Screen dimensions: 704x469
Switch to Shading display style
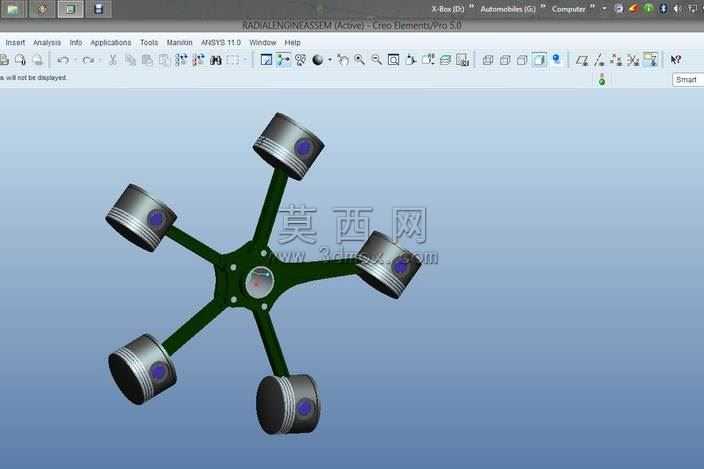pos(539,60)
